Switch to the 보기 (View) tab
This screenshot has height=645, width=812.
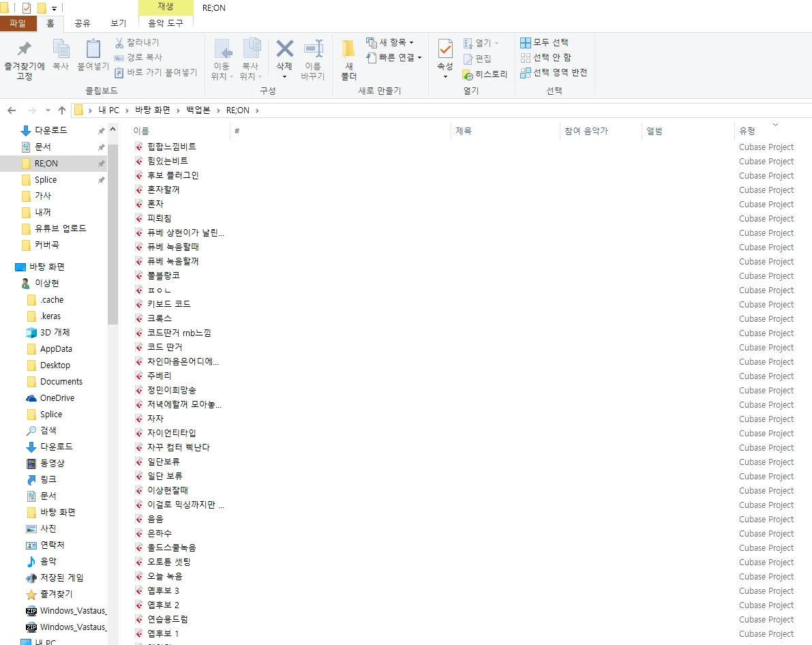119,23
